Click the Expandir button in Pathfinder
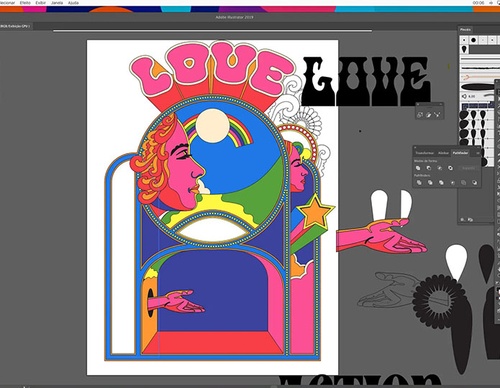 point(468,168)
